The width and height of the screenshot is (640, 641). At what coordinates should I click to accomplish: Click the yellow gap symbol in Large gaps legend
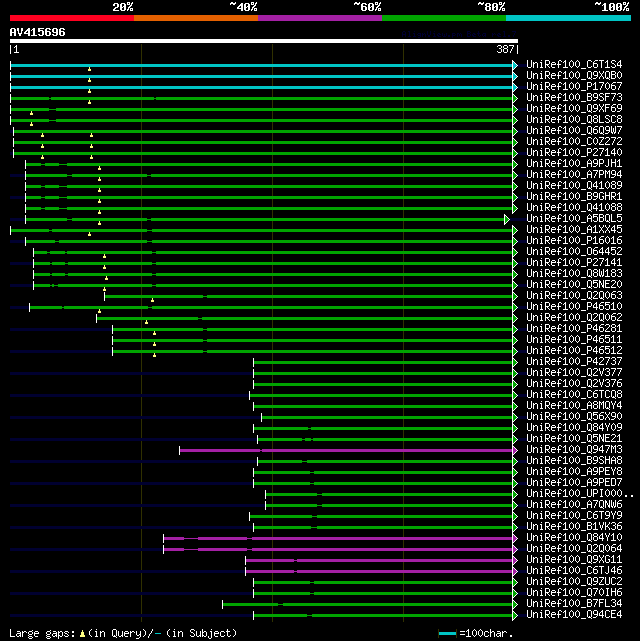(x=82, y=634)
